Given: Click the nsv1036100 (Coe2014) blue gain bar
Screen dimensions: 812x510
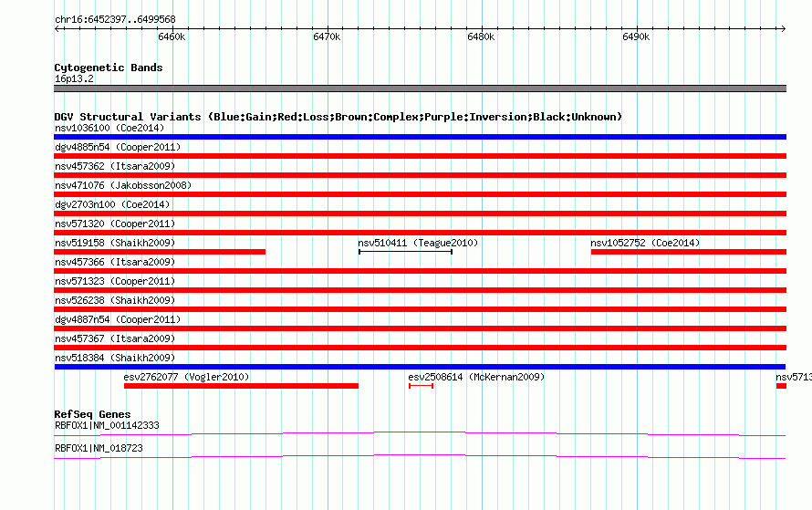Looking at the screenshot, I should click(x=420, y=137).
